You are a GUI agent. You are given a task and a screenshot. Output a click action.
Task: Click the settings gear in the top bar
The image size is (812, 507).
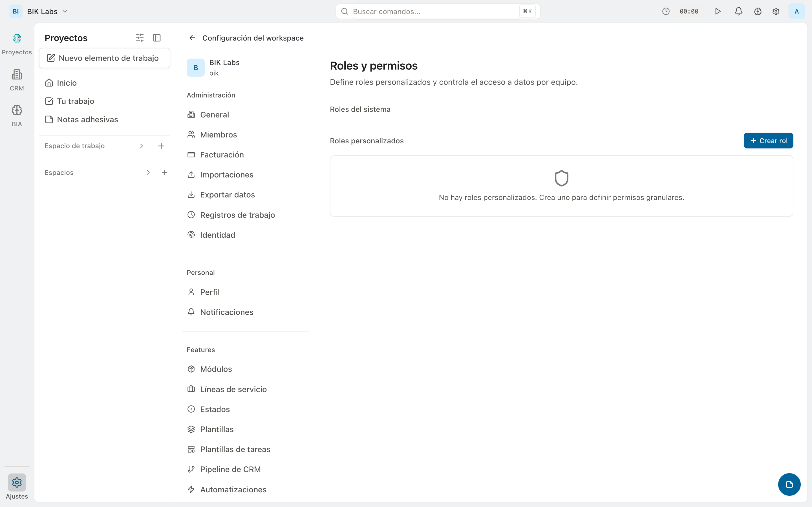[x=776, y=11]
